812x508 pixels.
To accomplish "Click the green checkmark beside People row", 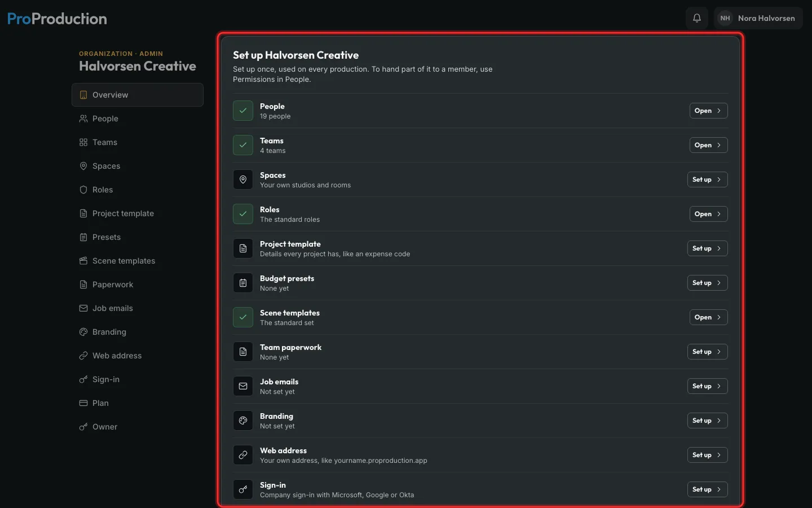I will coord(243,111).
